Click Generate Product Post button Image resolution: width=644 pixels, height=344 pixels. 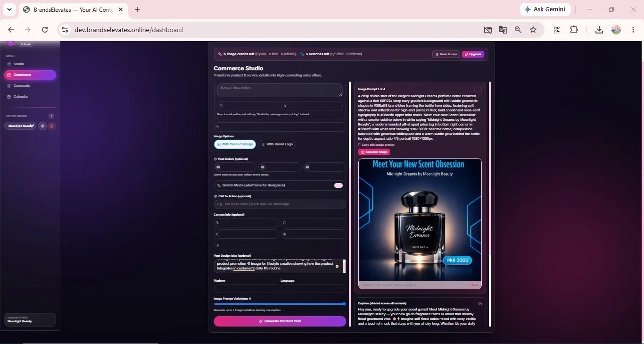(x=280, y=321)
